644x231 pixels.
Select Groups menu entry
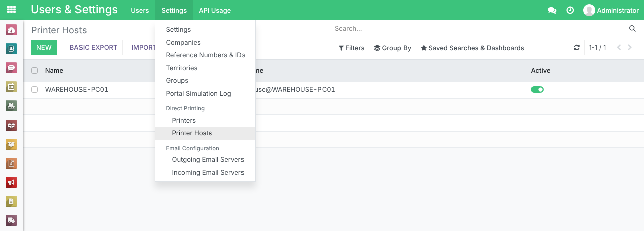point(205,80)
